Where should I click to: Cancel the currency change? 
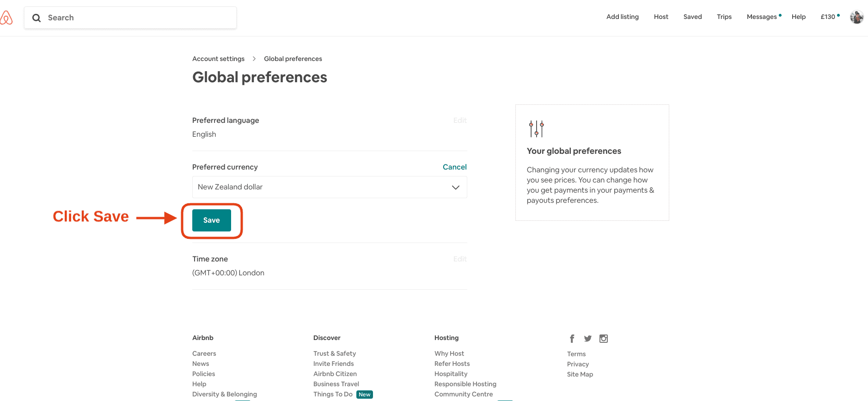(454, 167)
